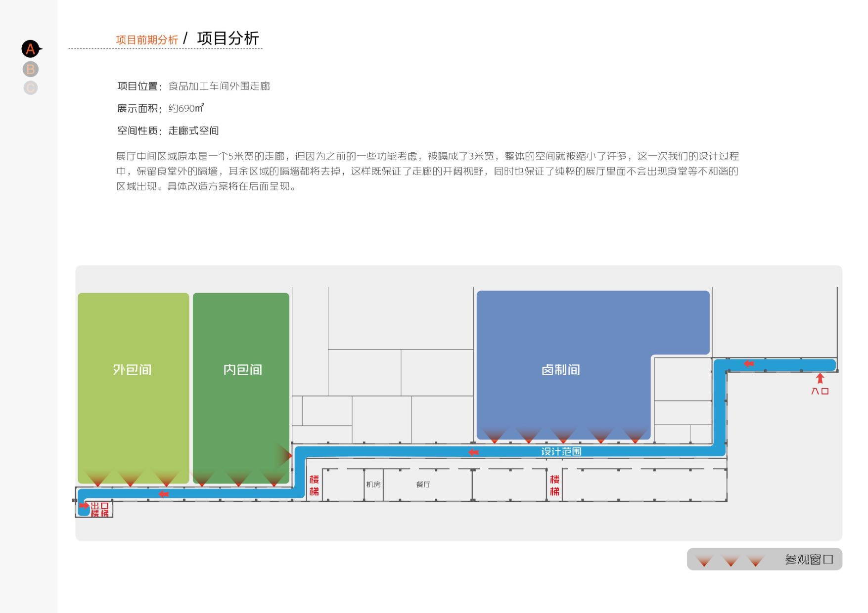Select the black circle A section marker
868x613 pixels.
(x=31, y=49)
